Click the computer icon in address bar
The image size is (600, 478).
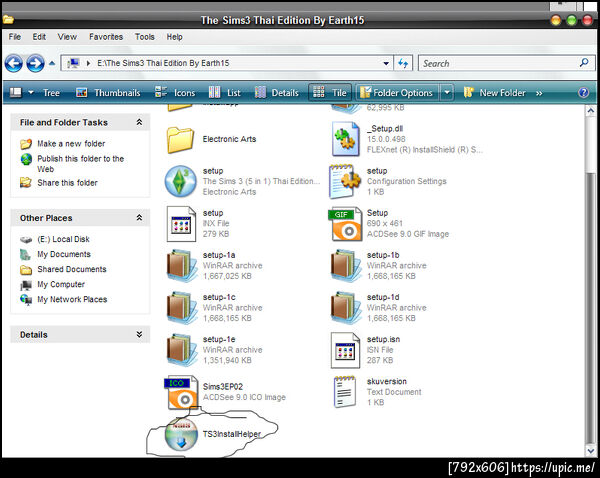coord(73,63)
